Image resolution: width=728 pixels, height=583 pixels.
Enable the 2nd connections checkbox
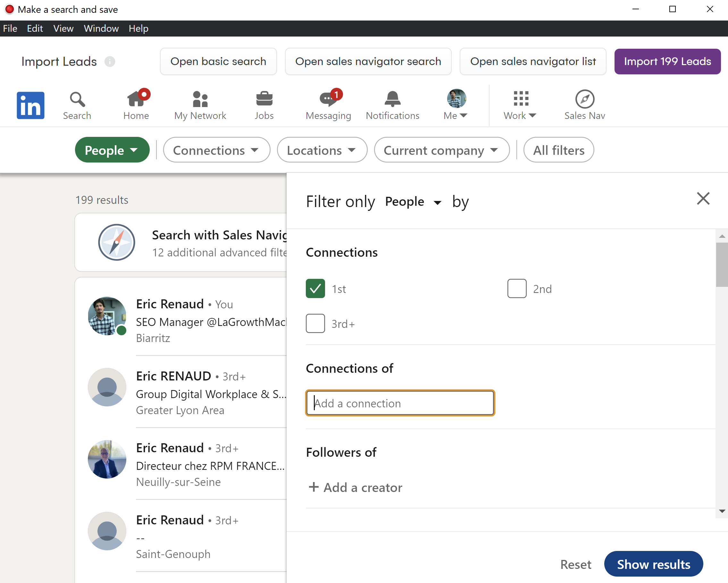[x=517, y=288]
